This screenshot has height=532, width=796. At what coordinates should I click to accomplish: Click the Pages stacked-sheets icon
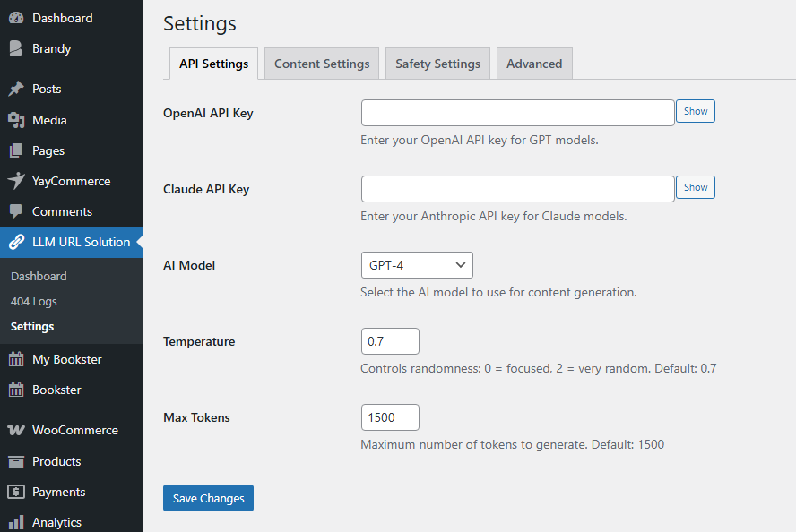pos(16,150)
